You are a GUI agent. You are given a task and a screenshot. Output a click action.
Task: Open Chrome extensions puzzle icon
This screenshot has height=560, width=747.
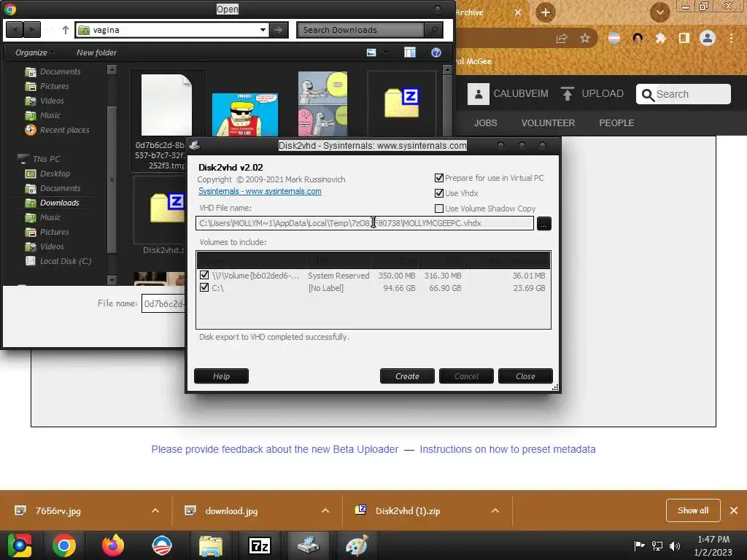660,38
